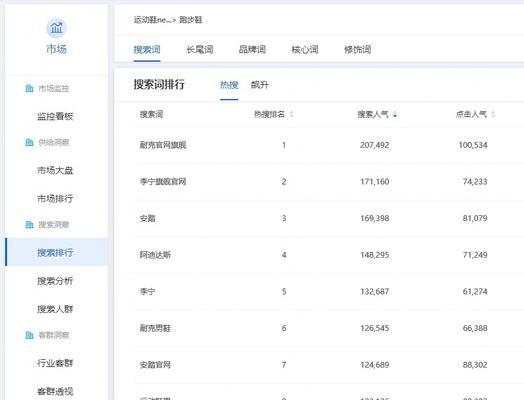Viewport: 524px width, 400px height.
Task: Click the 市场监控 section icon
Action: click(29, 88)
